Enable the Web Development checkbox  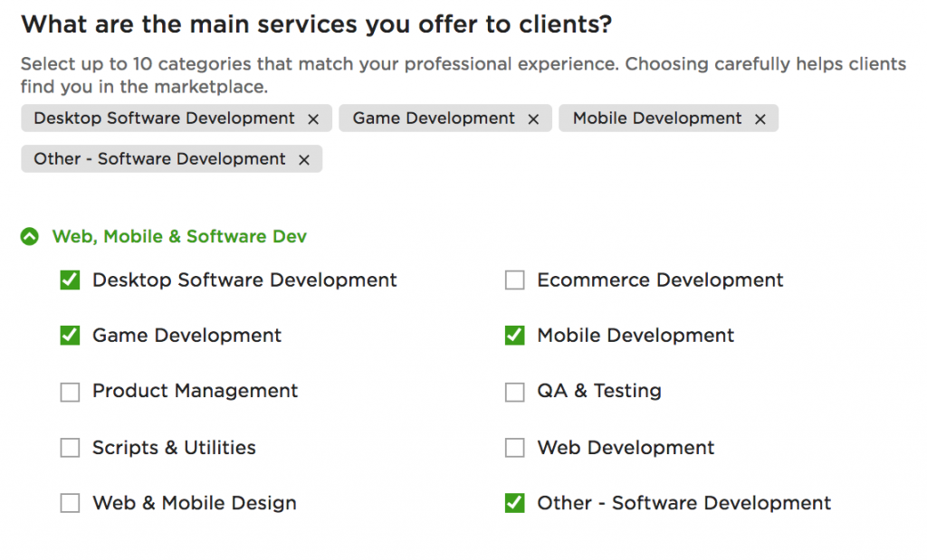pos(514,448)
